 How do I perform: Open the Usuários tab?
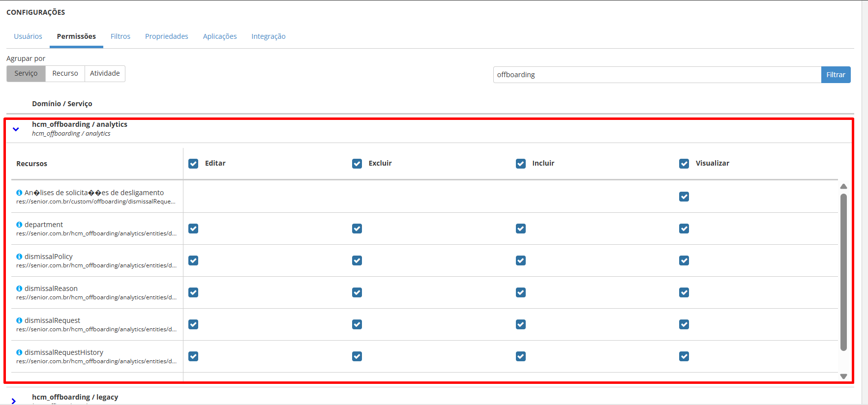(28, 36)
